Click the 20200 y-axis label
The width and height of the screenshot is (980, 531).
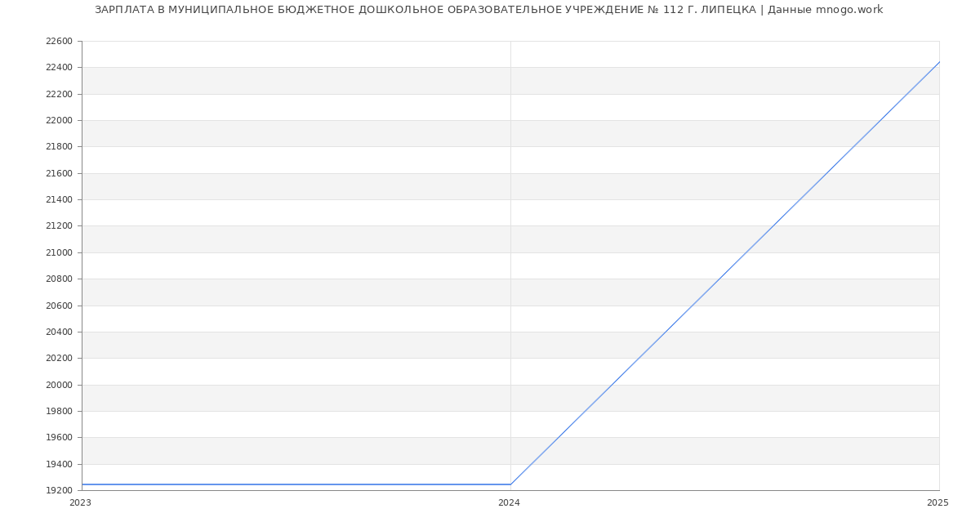pos(59,359)
